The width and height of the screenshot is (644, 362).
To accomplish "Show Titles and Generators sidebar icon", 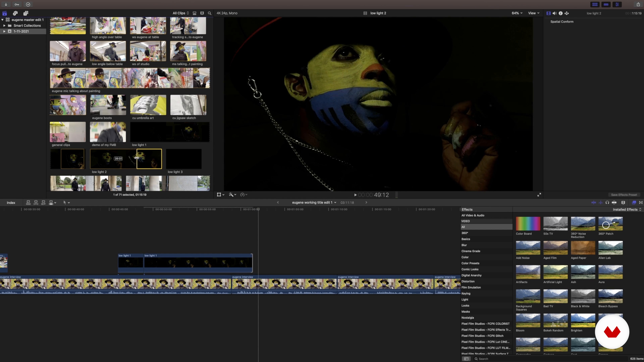I will pyautogui.click(x=26, y=13).
